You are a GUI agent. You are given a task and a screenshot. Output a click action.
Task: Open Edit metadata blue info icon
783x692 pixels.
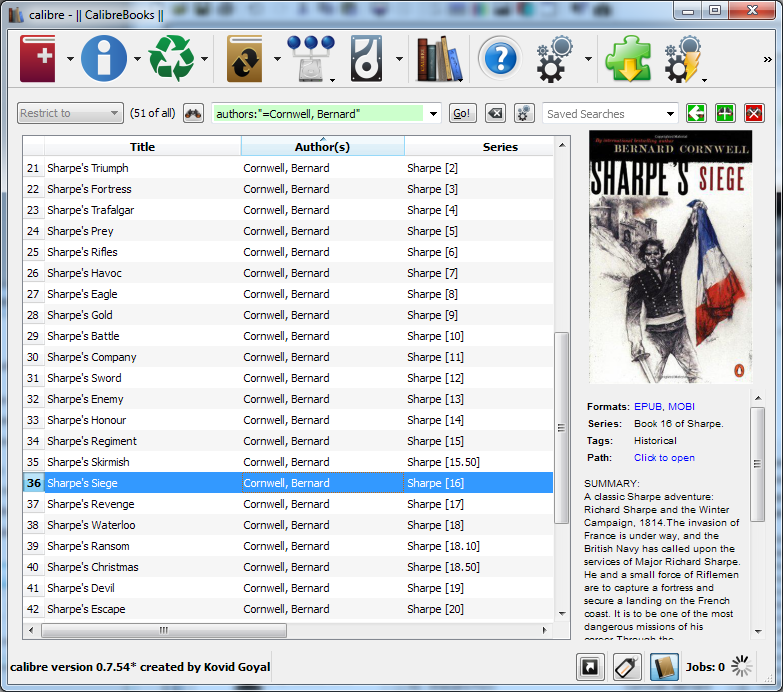click(x=104, y=58)
